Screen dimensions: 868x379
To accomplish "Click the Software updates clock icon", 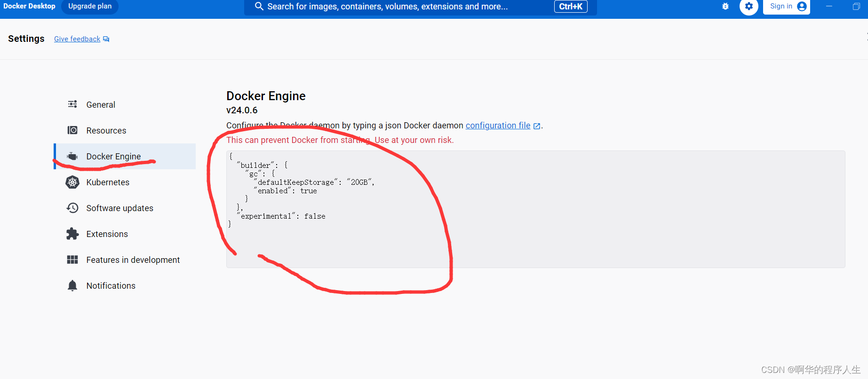I will tap(72, 208).
